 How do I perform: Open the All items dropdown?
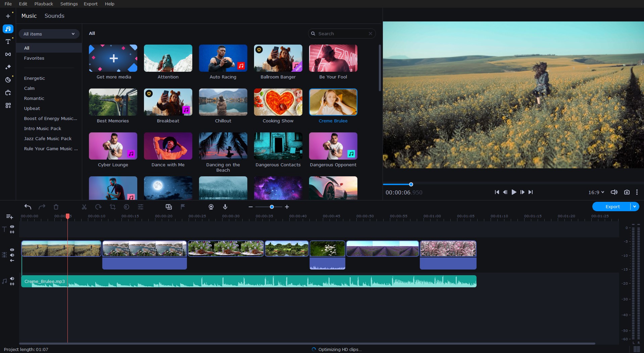click(49, 34)
